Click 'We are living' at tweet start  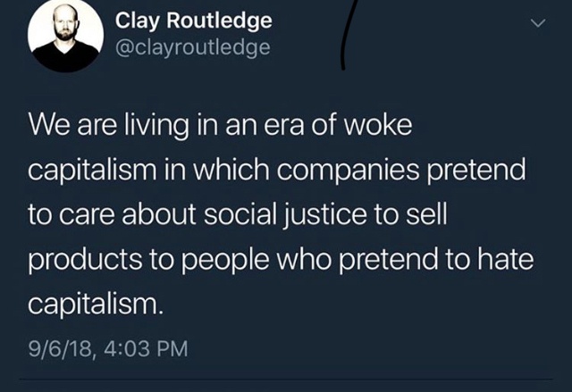pos(109,127)
